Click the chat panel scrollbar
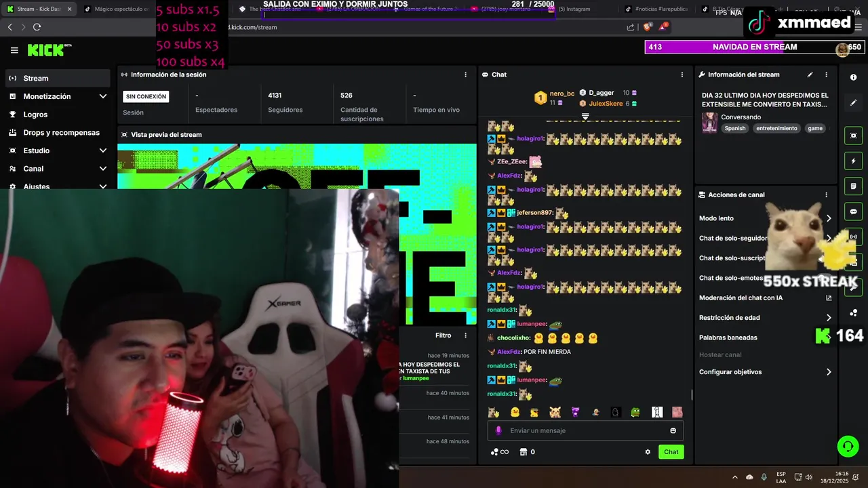 point(691,394)
